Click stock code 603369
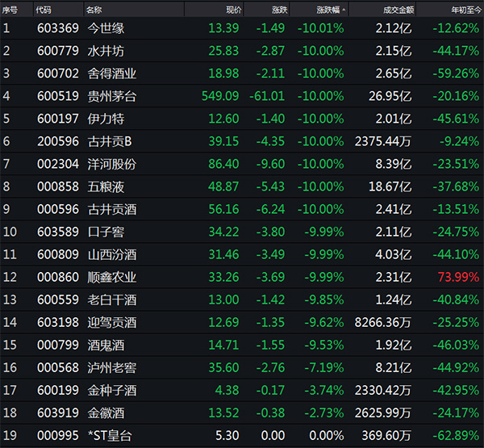This screenshot has height=448, width=484. (58, 28)
